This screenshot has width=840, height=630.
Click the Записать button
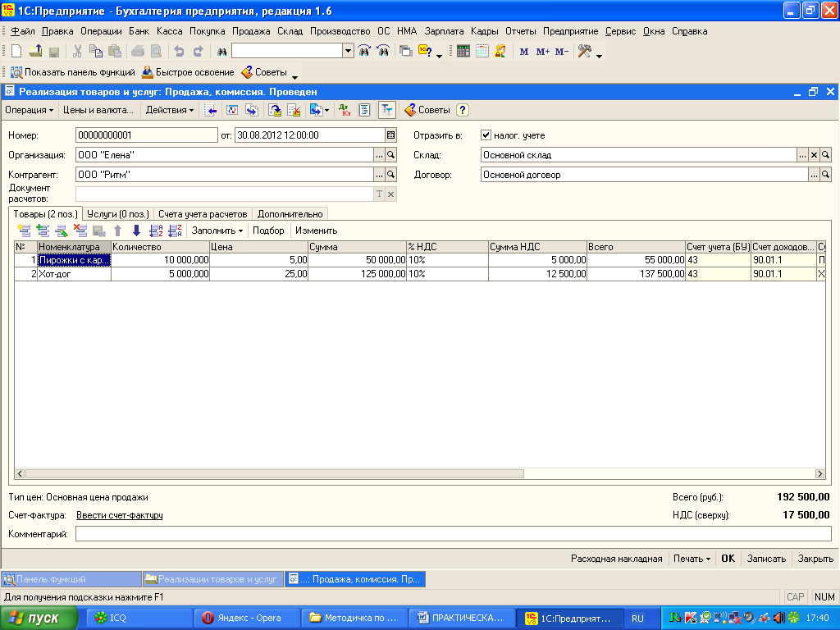[x=766, y=559]
